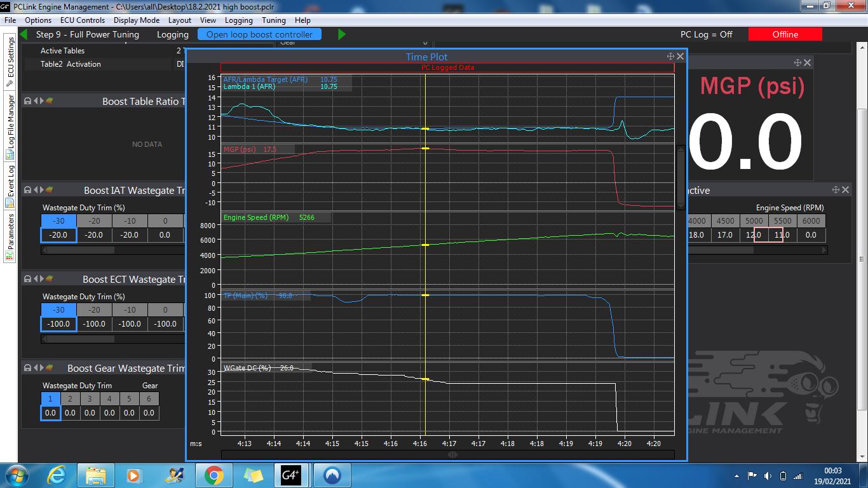Go to previous tuning step with green left arrow
This screenshot has height=488, width=868.
[x=24, y=34]
